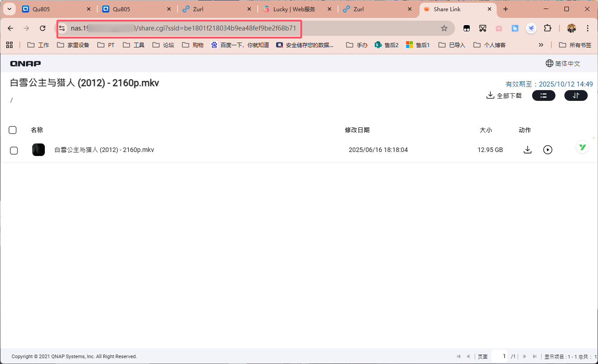
Task: Click the bookmark star in the address bar
Action: tap(444, 28)
